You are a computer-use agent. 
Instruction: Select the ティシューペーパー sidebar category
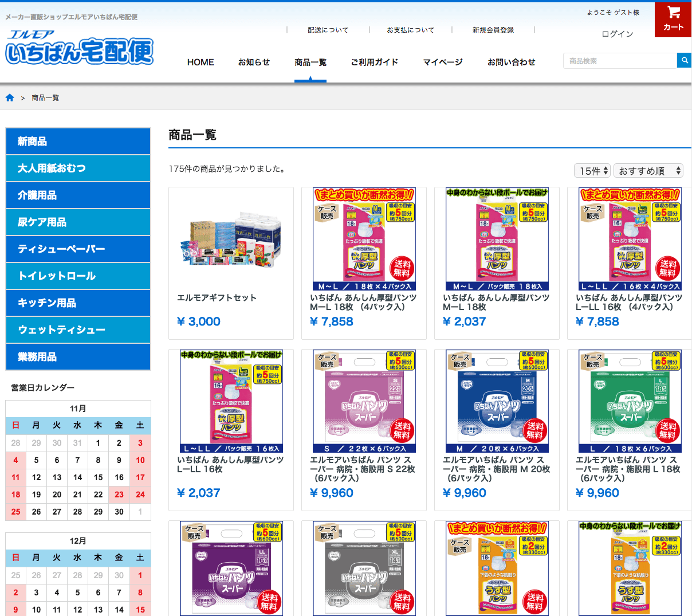(x=78, y=249)
